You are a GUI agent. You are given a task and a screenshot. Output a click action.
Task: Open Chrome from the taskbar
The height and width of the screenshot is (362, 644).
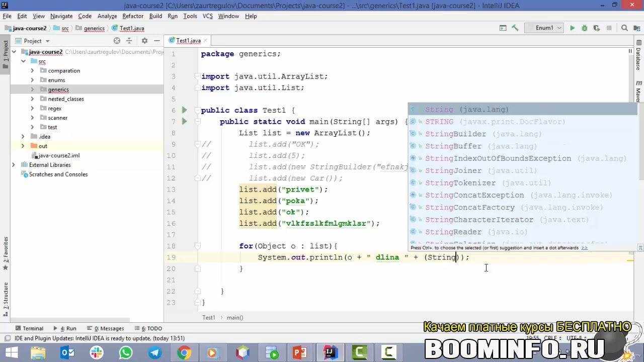(184, 352)
